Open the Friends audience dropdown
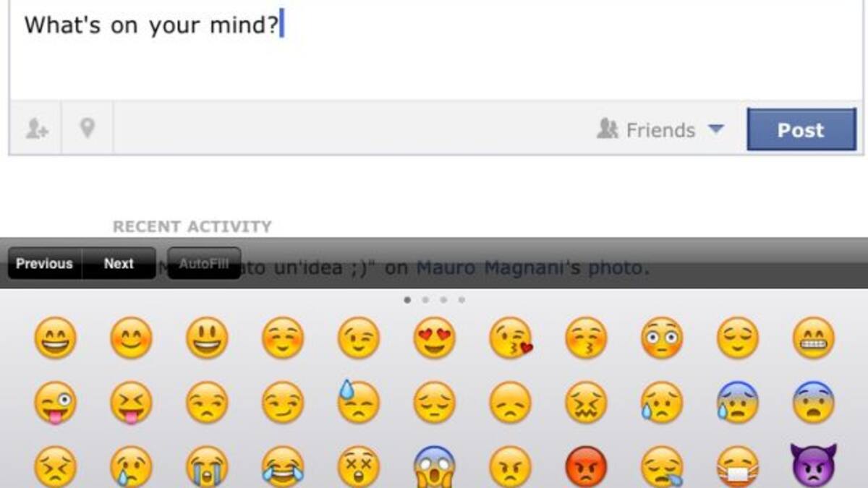 click(x=660, y=130)
